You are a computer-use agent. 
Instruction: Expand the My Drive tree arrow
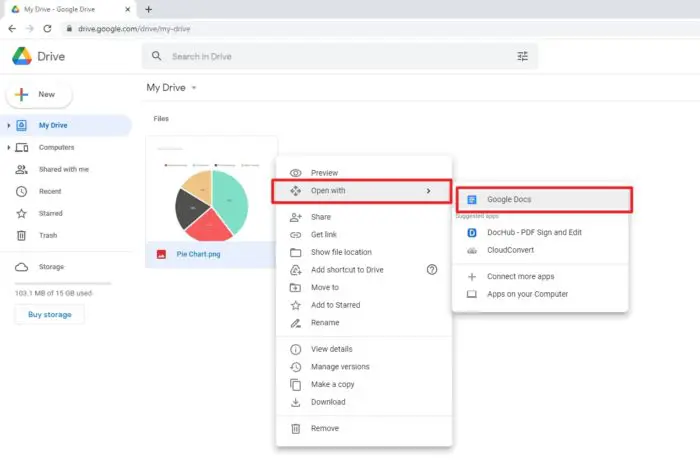(x=8, y=125)
